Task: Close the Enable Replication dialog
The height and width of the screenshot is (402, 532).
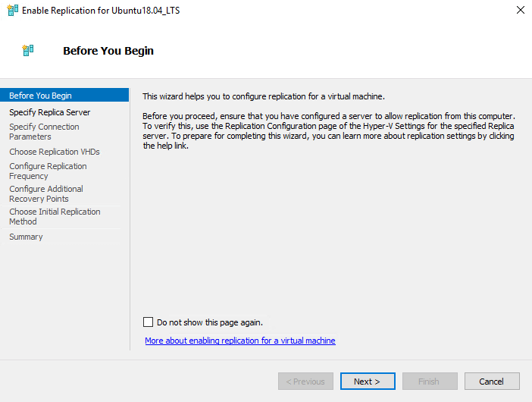Action: (x=521, y=10)
